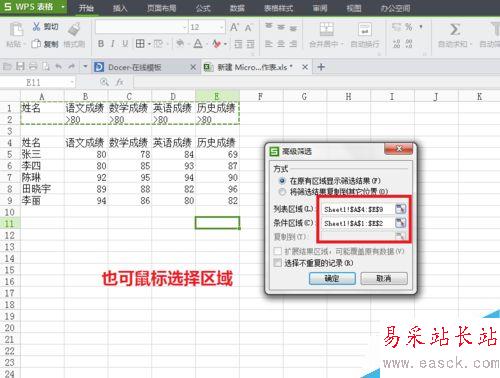Open the WPS 表格 application menu dropdown

click(63, 7)
